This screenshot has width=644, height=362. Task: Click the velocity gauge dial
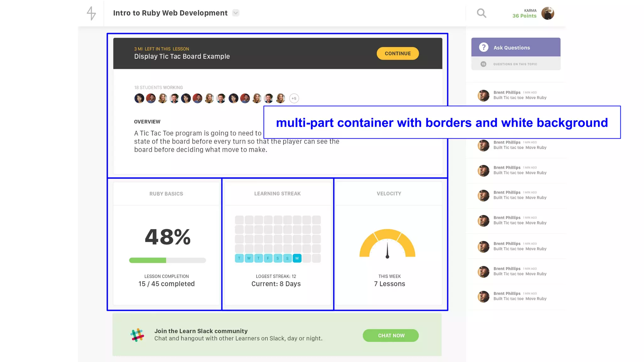pyautogui.click(x=387, y=244)
